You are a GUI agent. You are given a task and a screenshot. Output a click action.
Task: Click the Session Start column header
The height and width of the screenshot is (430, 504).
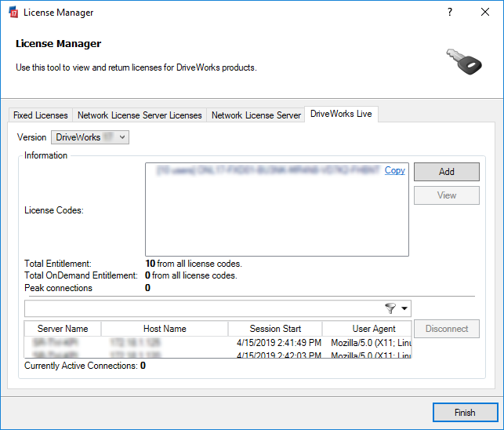[x=275, y=329]
